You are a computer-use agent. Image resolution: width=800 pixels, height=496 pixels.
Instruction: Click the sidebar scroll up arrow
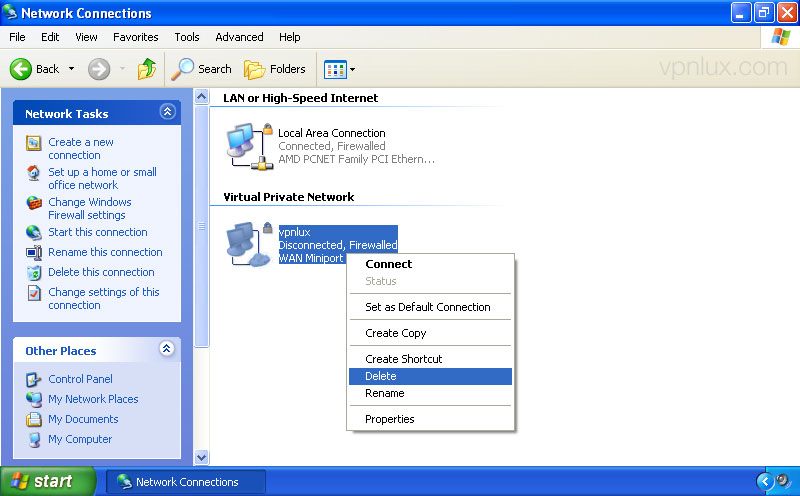202,96
